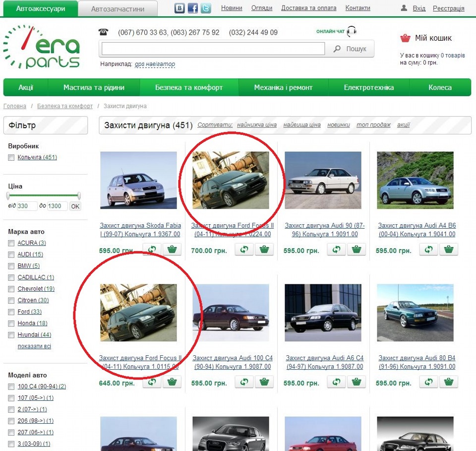Sort by найвища ціна

tap(302, 125)
